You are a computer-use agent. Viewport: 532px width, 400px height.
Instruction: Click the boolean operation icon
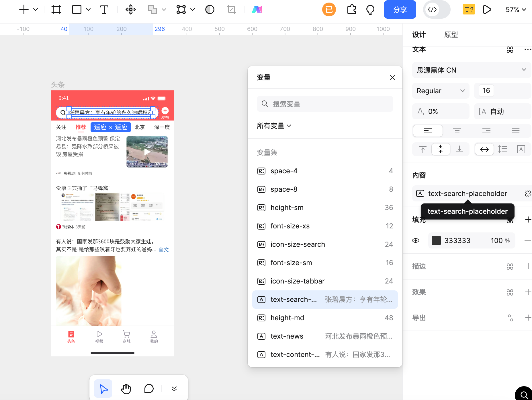pos(152,9)
